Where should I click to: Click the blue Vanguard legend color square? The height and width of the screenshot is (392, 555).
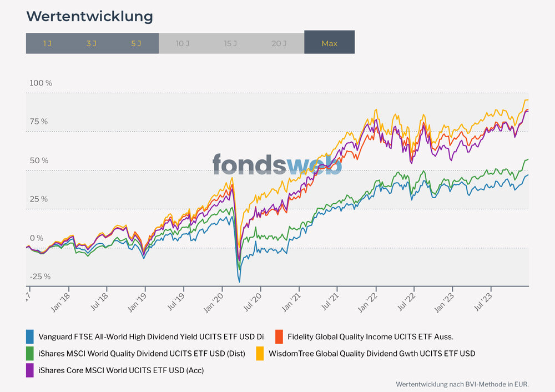[x=30, y=336]
